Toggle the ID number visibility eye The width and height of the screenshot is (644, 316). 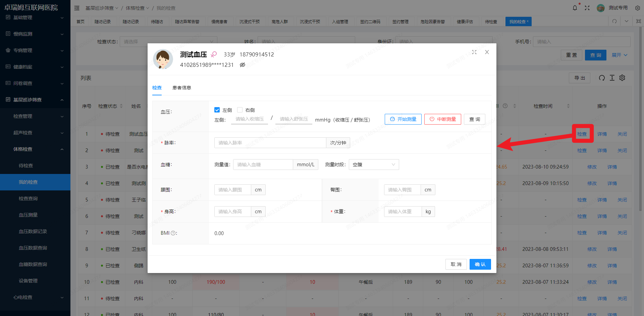pos(243,65)
